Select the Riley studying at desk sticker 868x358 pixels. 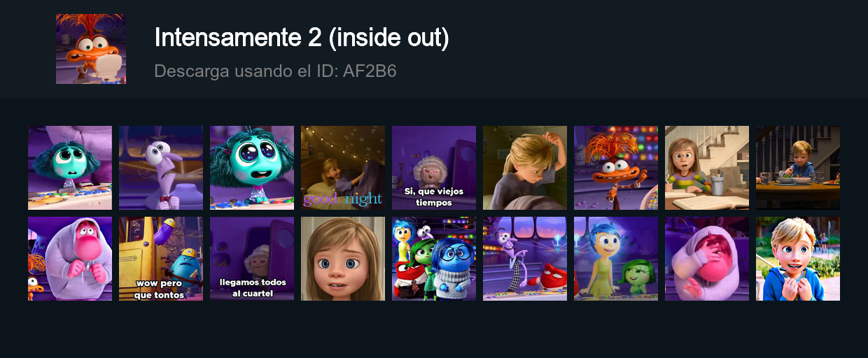click(707, 168)
